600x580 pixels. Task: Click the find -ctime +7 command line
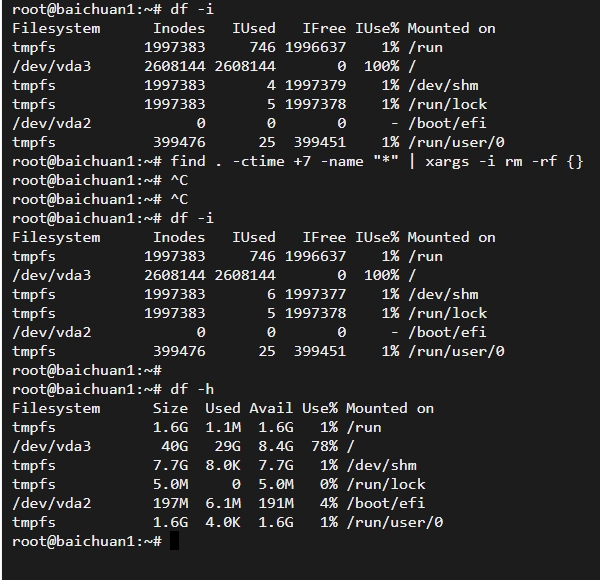(297, 161)
